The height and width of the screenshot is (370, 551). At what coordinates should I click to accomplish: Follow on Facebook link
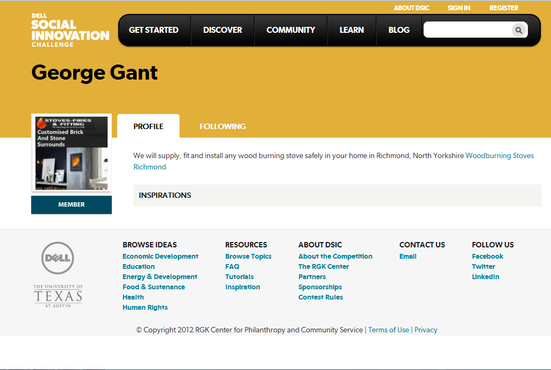[487, 256]
